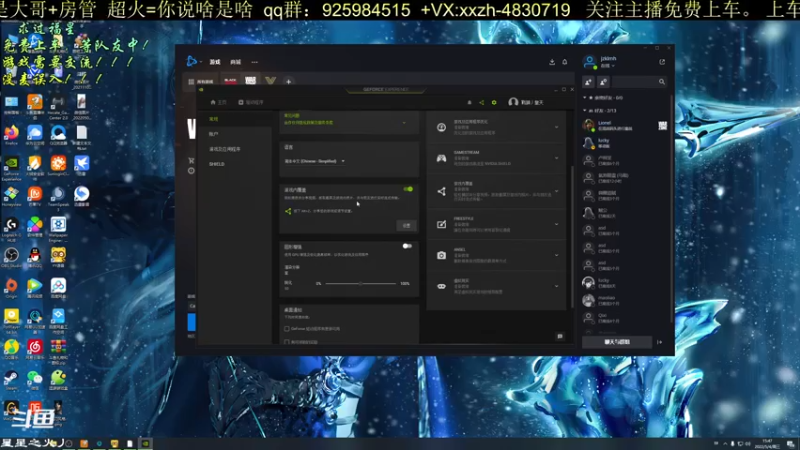Open GeForce Experience desktop shortcut
The height and width of the screenshot is (450, 800).
pos(11,168)
